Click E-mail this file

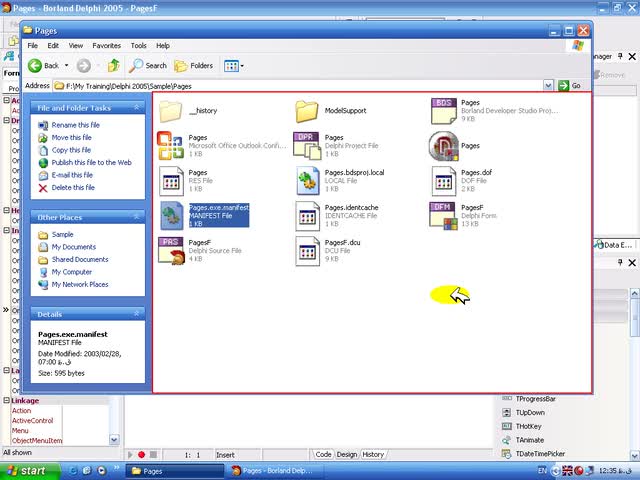[x=72, y=175]
